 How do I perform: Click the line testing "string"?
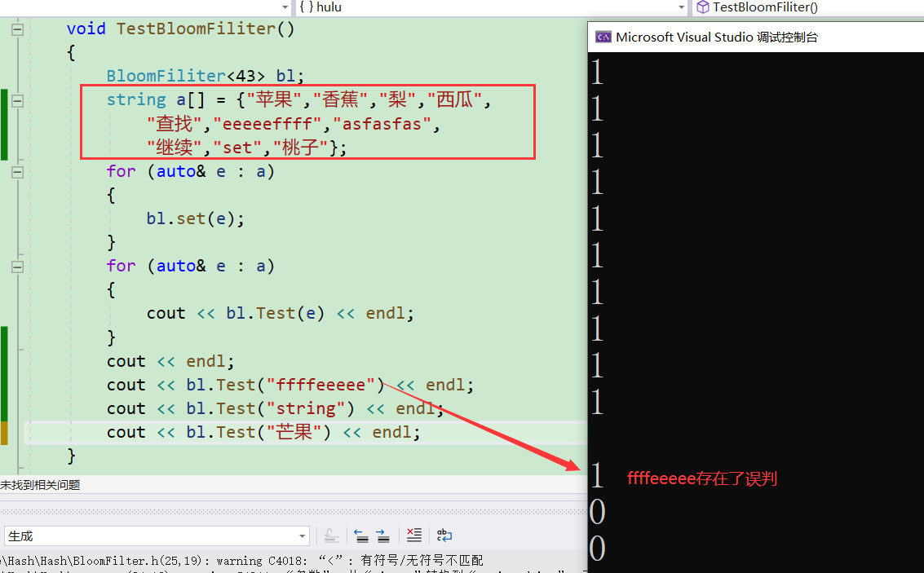point(275,408)
